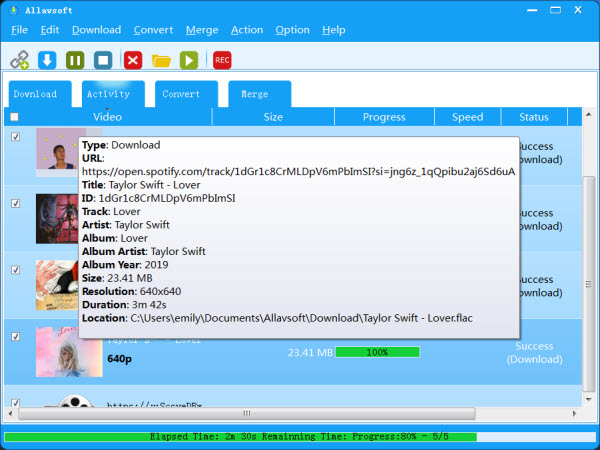Viewport: 600px width, 450px height.
Task: Click the hand artwork album thumbnail
Action: [57, 285]
